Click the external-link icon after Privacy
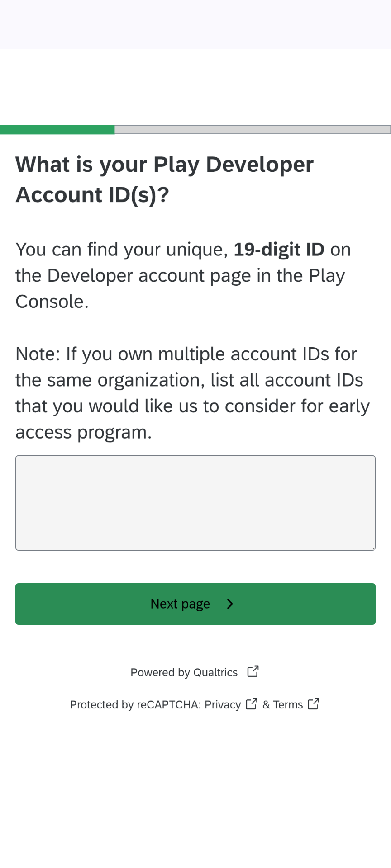Image resolution: width=391 pixels, height=868 pixels. point(252,704)
